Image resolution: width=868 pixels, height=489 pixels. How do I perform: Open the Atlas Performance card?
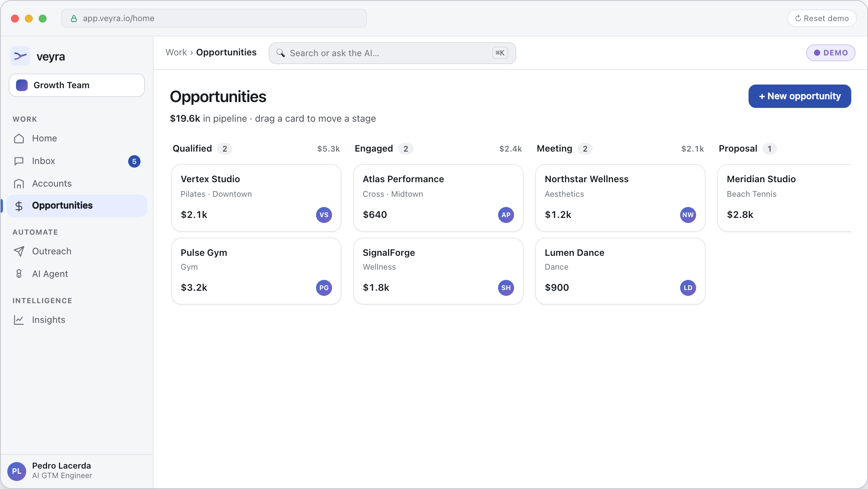[438, 198]
